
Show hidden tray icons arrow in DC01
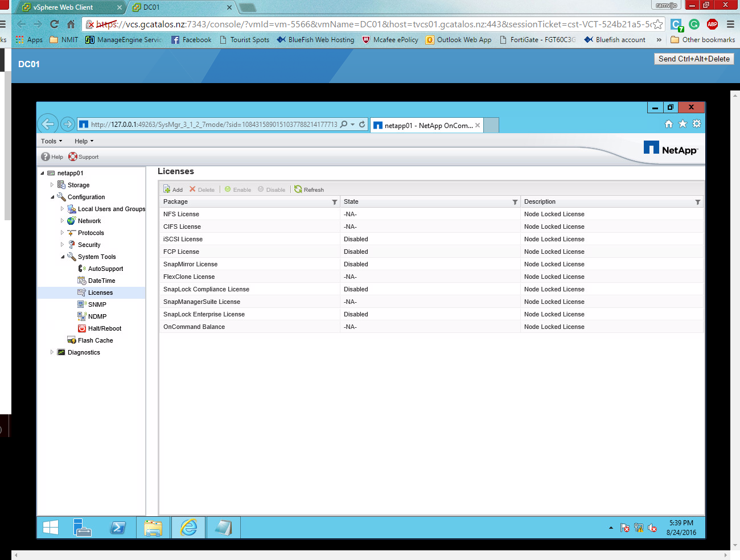click(x=611, y=528)
